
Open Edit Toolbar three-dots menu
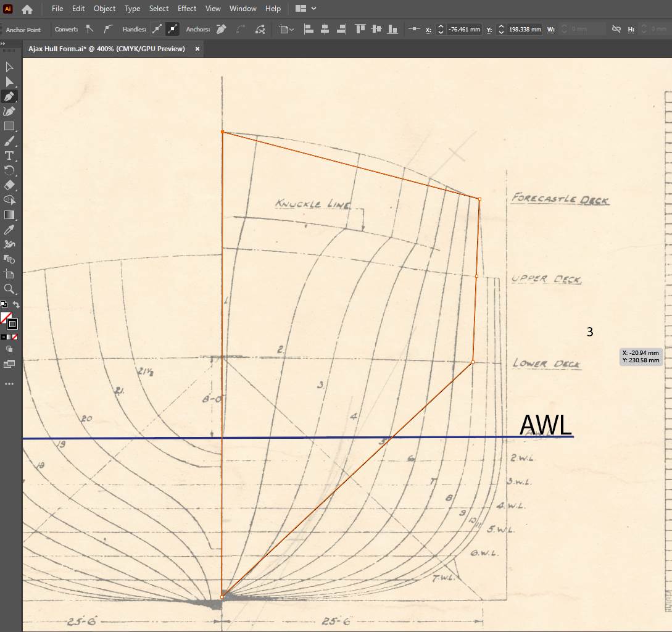9,384
